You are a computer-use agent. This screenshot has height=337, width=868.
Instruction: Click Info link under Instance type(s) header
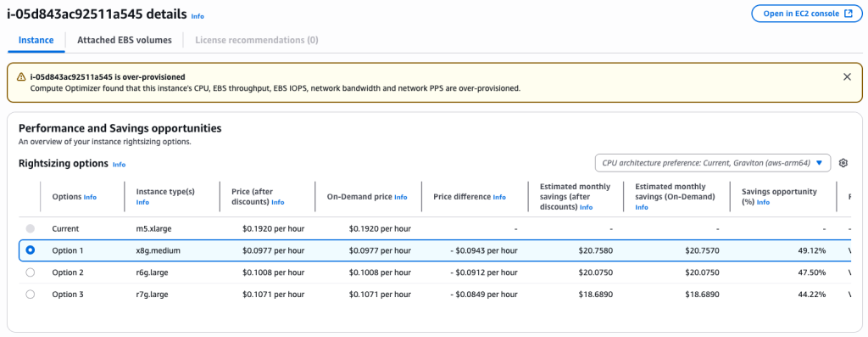[x=142, y=202]
